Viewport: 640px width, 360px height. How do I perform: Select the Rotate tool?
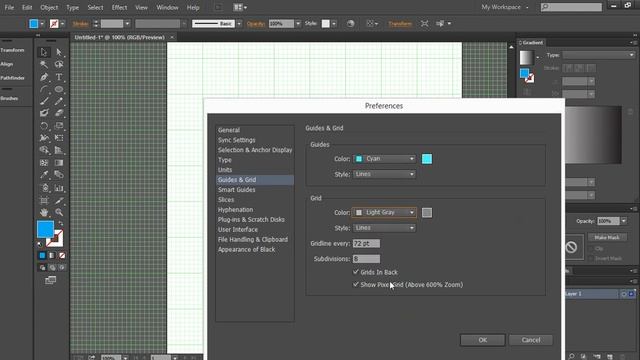point(44,126)
